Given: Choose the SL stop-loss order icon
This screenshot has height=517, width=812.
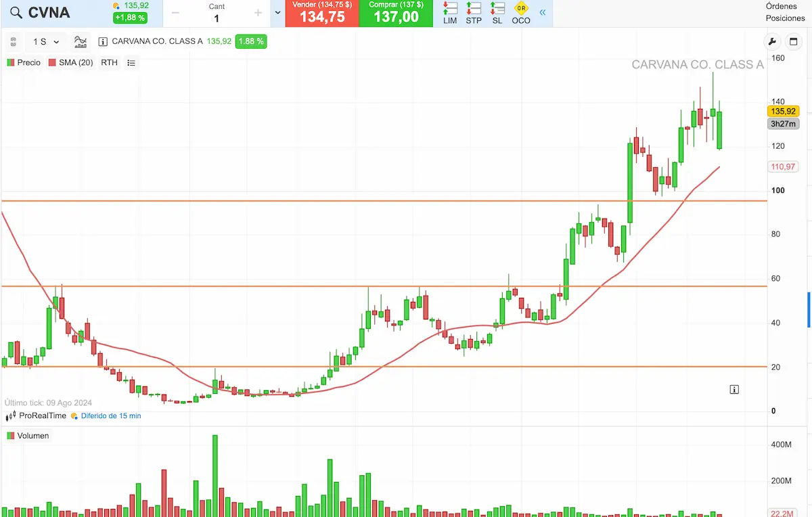Looking at the screenshot, I should (497, 14).
